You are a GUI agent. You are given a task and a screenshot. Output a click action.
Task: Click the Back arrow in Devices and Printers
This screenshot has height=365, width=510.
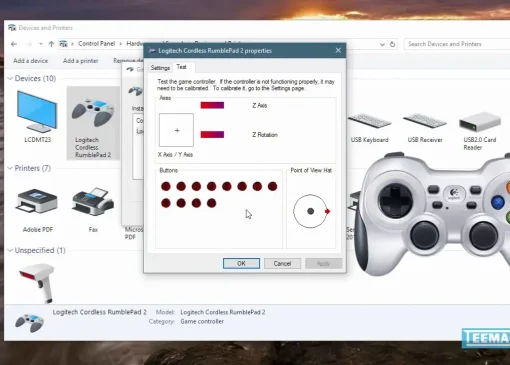click(x=14, y=44)
